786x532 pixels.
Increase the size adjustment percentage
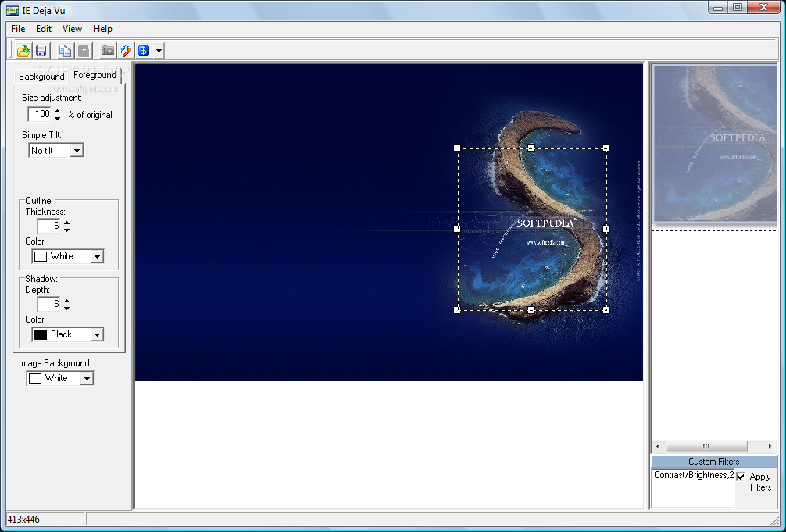pyautogui.click(x=58, y=111)
